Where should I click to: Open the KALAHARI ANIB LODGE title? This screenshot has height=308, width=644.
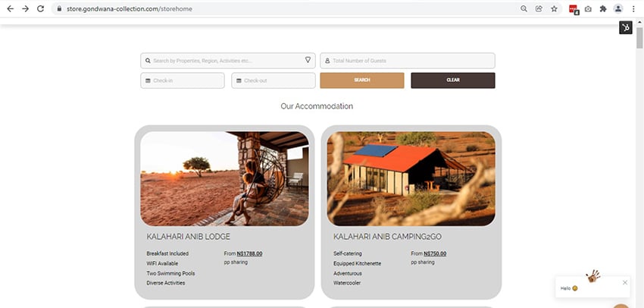coord(188,237)
